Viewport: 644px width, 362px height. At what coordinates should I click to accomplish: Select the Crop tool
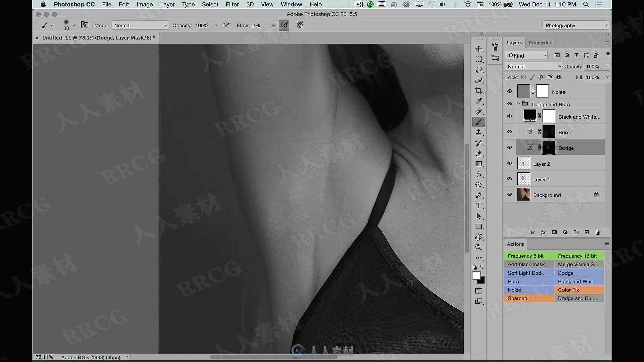point(479,90)
